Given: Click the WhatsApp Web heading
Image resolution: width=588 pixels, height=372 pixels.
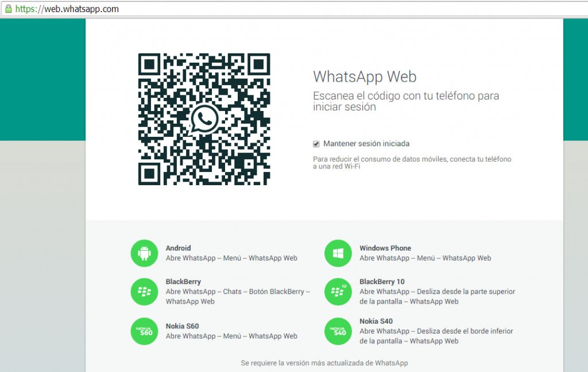Looking at the screenshot, I should (x=365, y=77).
